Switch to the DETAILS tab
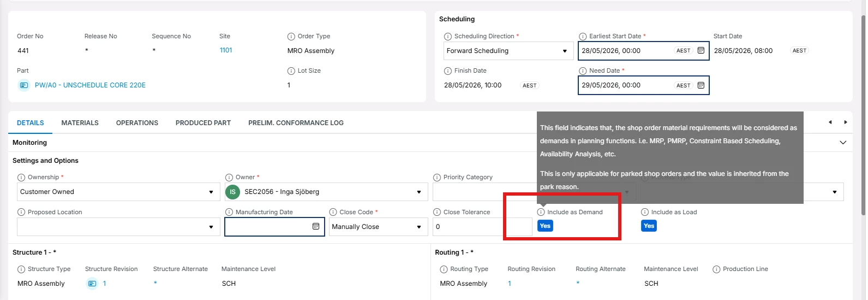Viewport: 868px width, 300px height. coord(31,123)
